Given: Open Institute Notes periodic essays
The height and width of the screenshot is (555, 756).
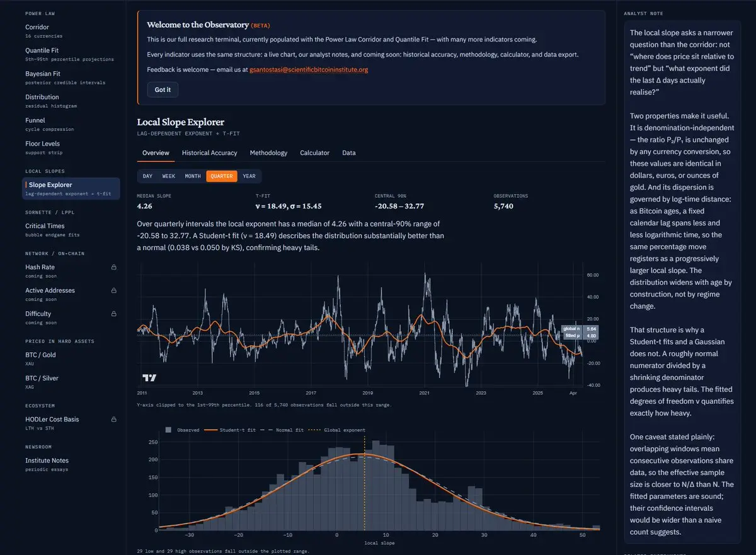Looking at the screenshot, I should [71, 464].
